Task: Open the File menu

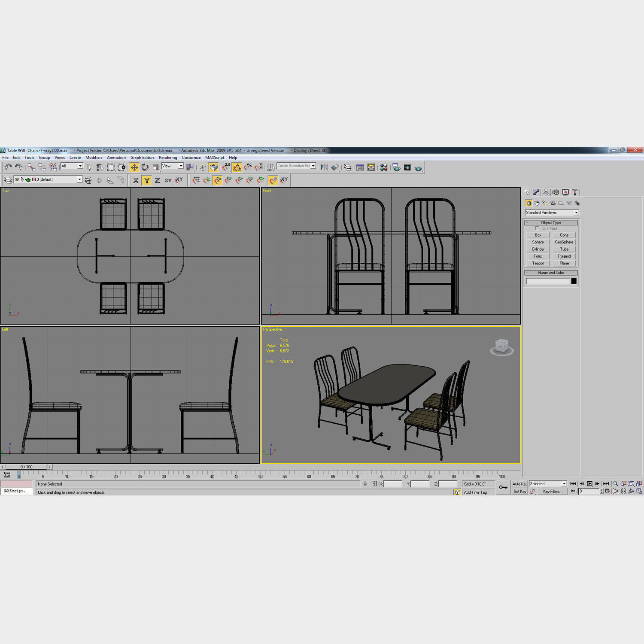Action: pyautogui.click(x=6, y=158)
